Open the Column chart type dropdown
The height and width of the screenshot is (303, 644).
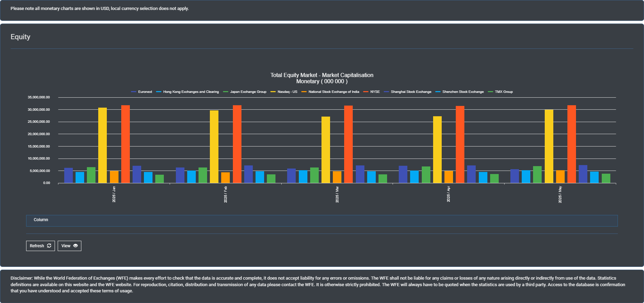[321, 220]
